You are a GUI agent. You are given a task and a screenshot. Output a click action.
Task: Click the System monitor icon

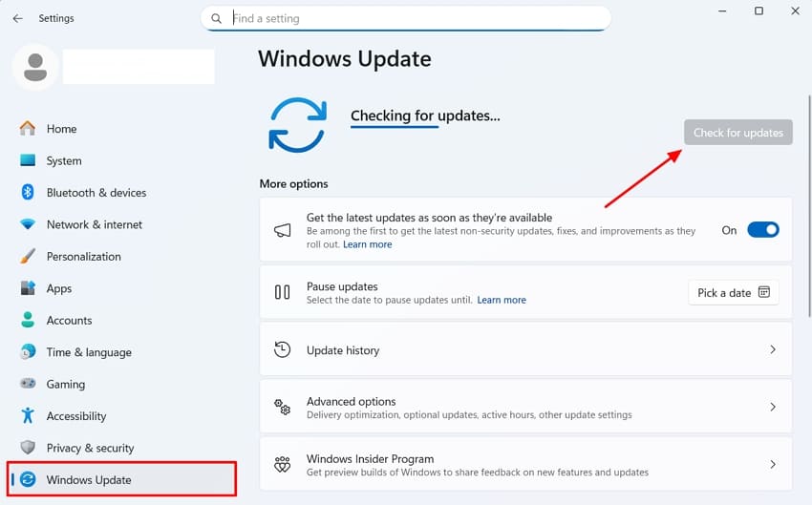(x=28, y=160)
